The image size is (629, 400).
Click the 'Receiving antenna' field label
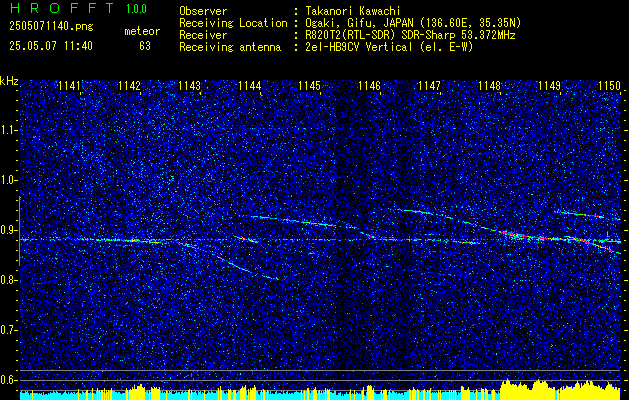point(230,47)
